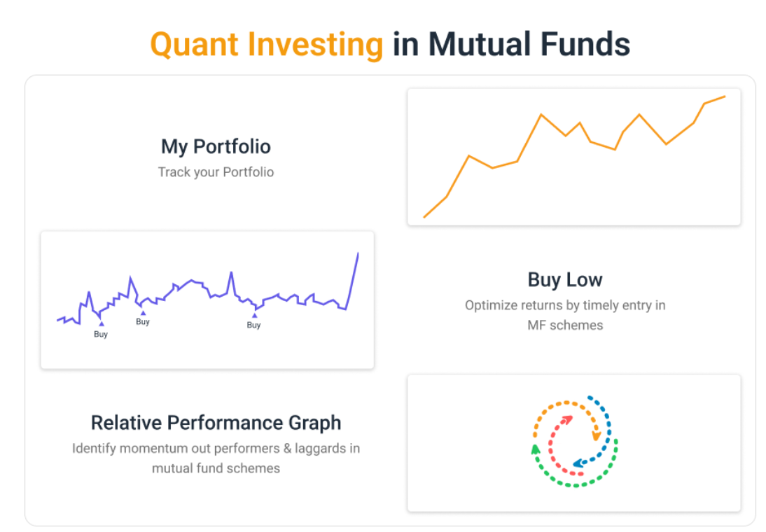Open the orange portfolio line chart

[x=573, y=157]
